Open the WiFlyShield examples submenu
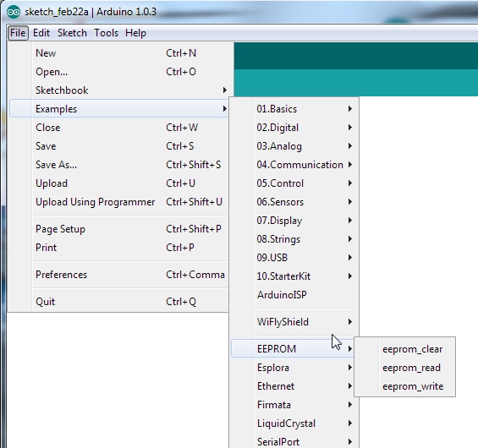Screen dimensions: 478x448 click(x=294, y=321)
